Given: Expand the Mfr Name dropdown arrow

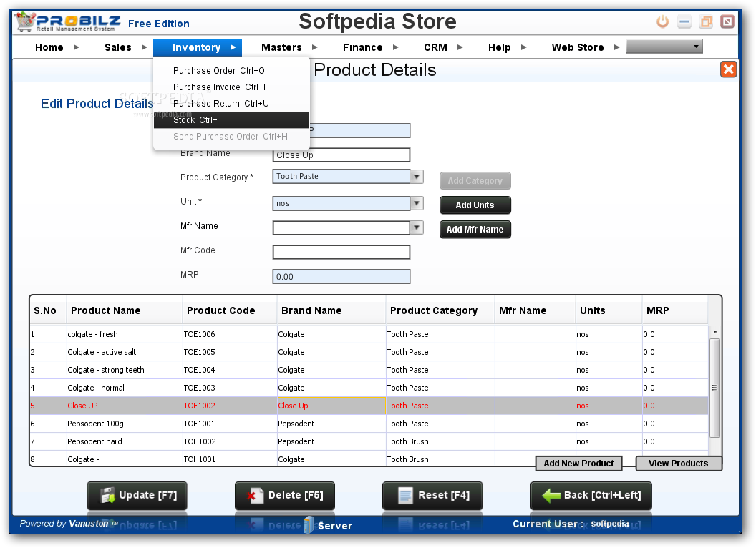Looking at the screenshot, I should pyautogui.click(x=417, y=227).
